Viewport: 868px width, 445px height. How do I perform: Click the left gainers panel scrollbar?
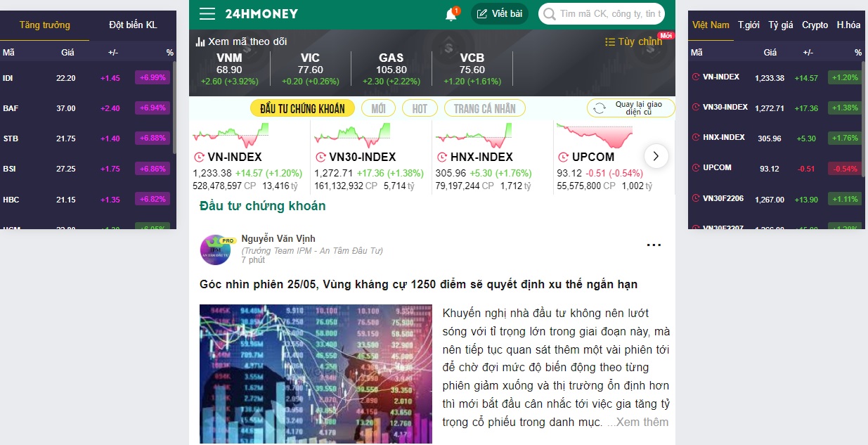[x=174, y=105]
